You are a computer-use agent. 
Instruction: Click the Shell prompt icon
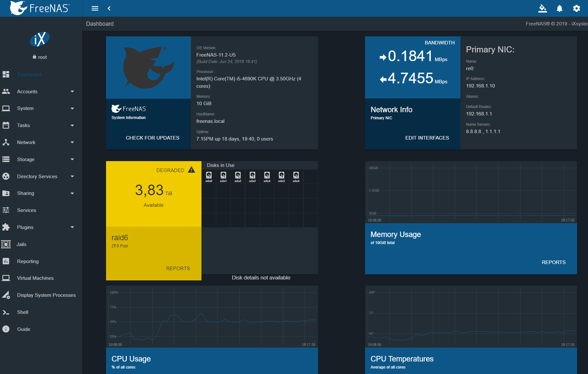click(6, 312)
